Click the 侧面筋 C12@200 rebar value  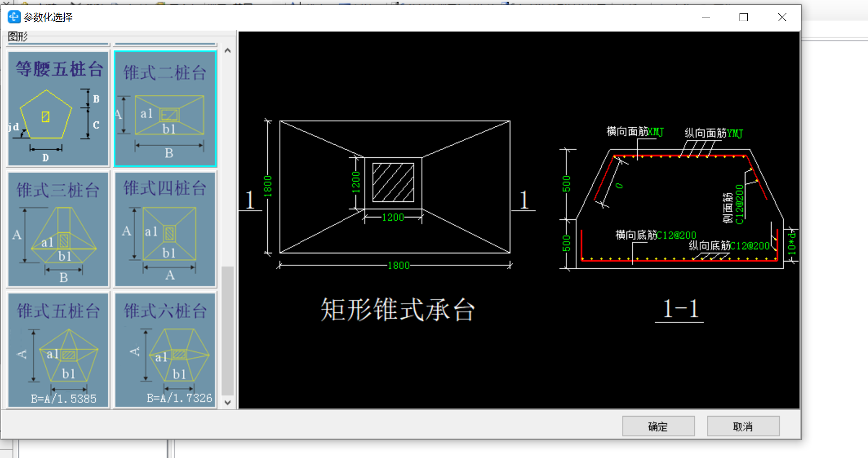click(x=740, y=205)
